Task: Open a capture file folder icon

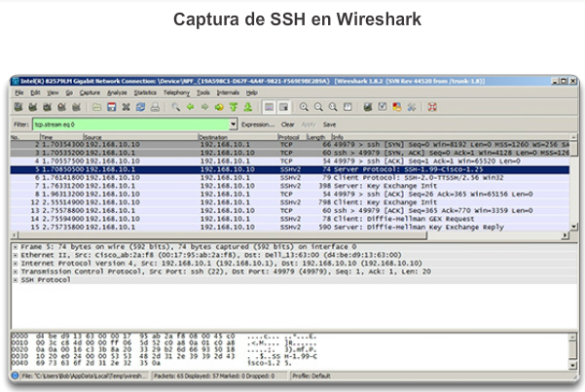Action: point(96,107)
